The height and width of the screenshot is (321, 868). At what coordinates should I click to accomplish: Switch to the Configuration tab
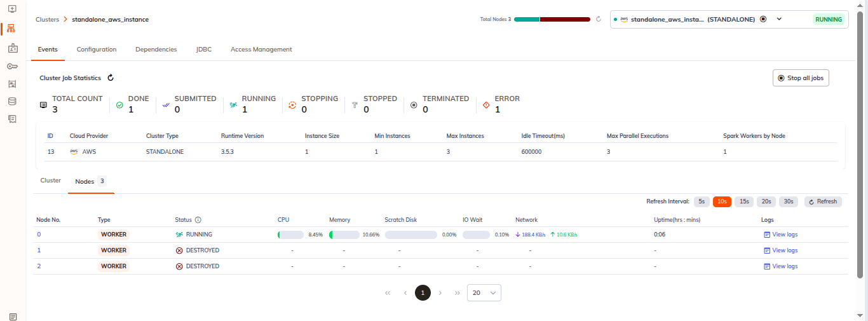97,50
